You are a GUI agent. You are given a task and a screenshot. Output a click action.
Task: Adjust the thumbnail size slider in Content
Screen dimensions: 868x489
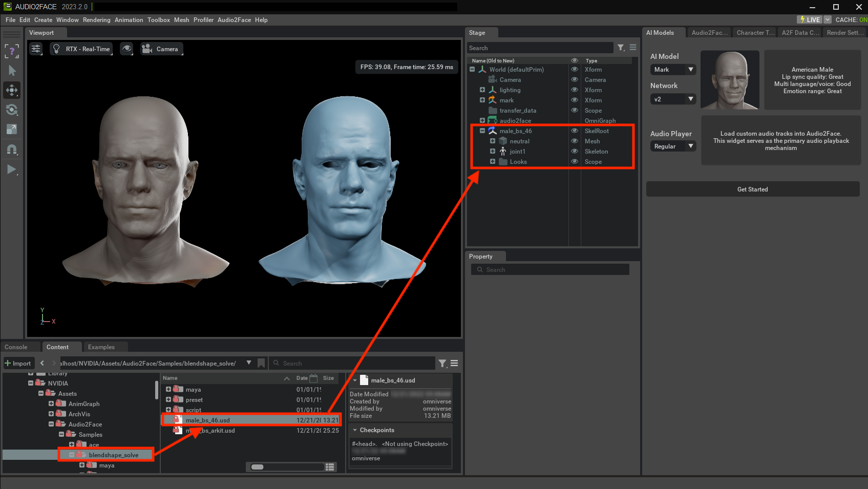(x=258, y=467)
